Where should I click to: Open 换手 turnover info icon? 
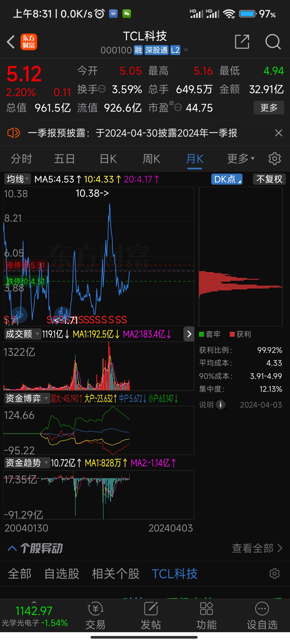(x=102, y=89)
